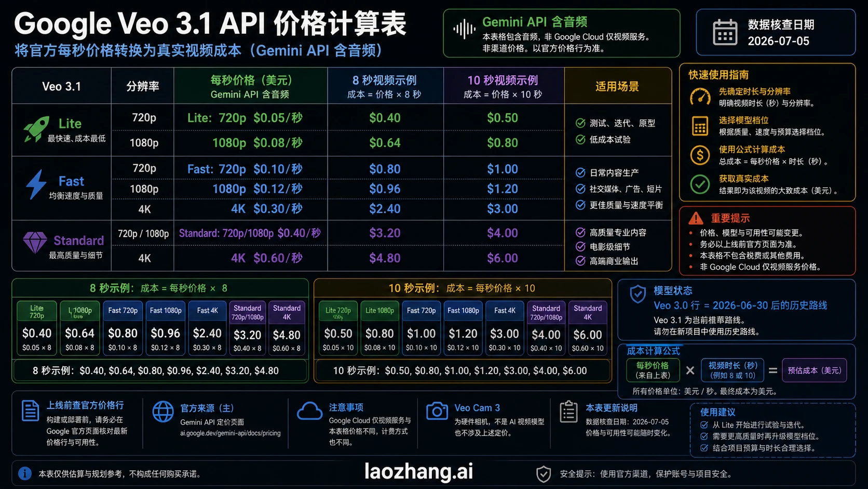Click the 4K $0.60/秒 Standard price cell

[251, 258]
